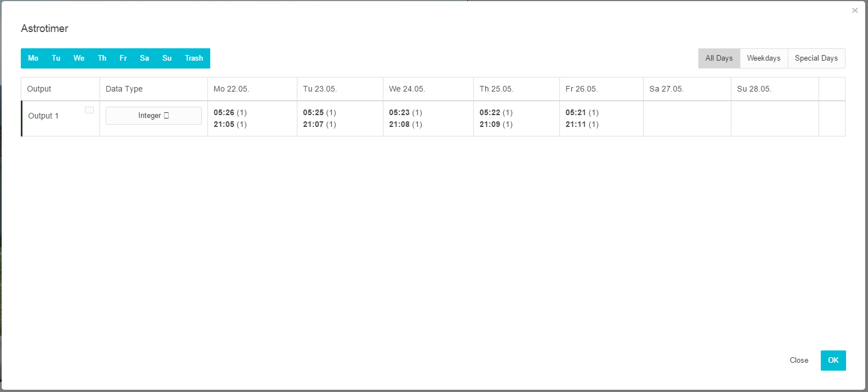868x392 pixels.
Task: Toggle the Mo day button
Action: [33, 58]
